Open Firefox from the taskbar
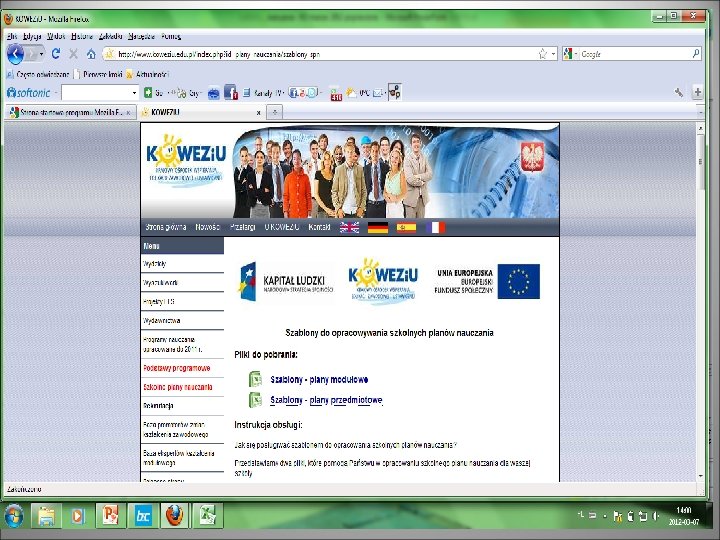 tap(174, 515)
